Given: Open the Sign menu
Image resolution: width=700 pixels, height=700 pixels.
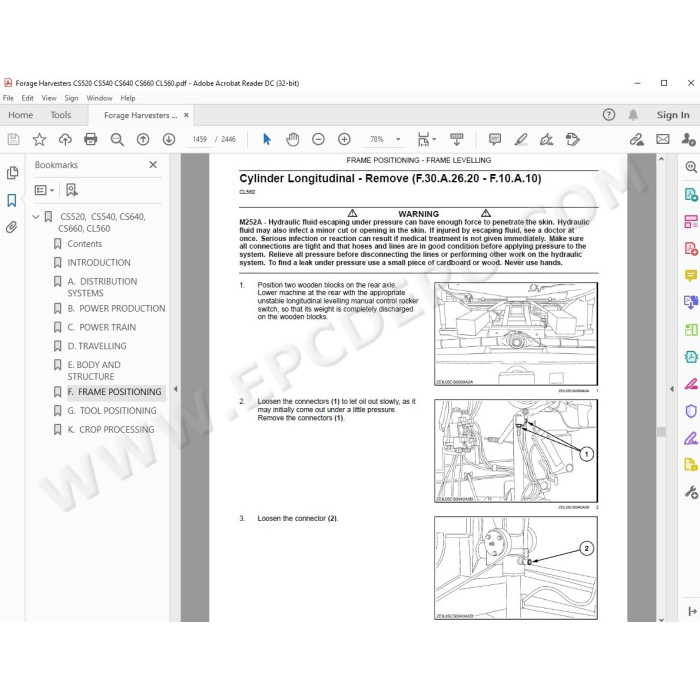Looking at the screenshot, I should point(71,98).
